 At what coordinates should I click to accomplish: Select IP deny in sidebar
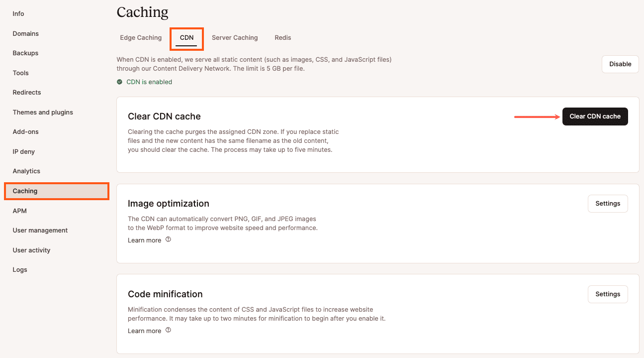point(24,152)
